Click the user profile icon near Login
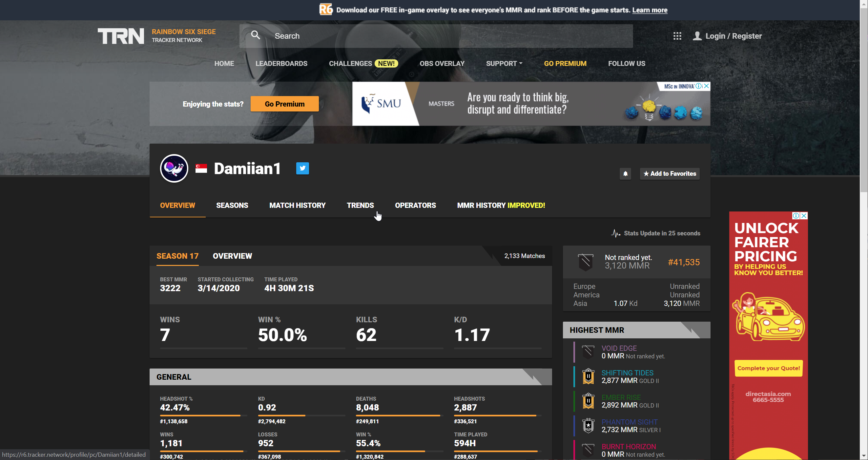This screenshot has width=868, height=460. [x=697, y=36]
